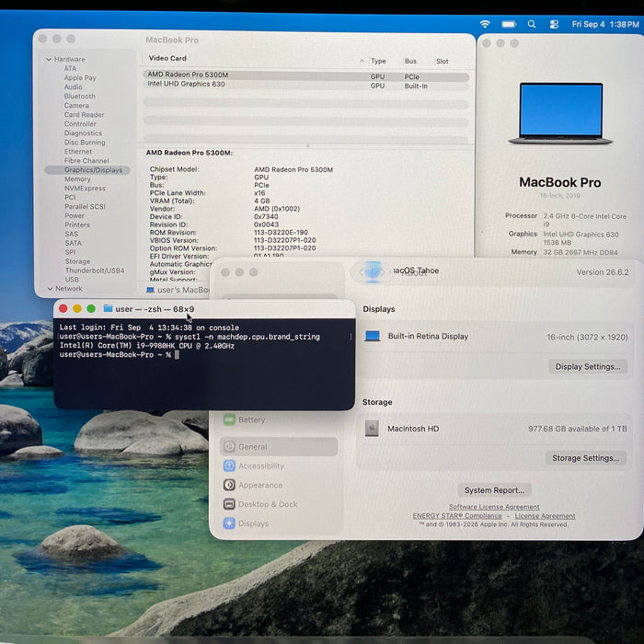Sort by the Type column header
The height and width of the screenshot is (644, 644).
coord(378,61)
